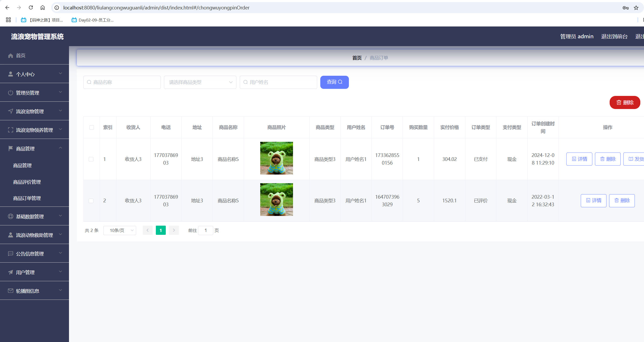644x342 pixels.
Task: Bookmark this page with the star icon
Action: click(636, 8)
